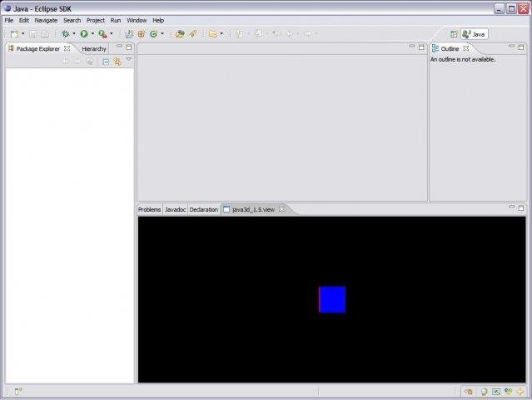Screen dimensions: 532x400
Task: Open the New wizard dropdown arrow
Action: coord(23,33)
